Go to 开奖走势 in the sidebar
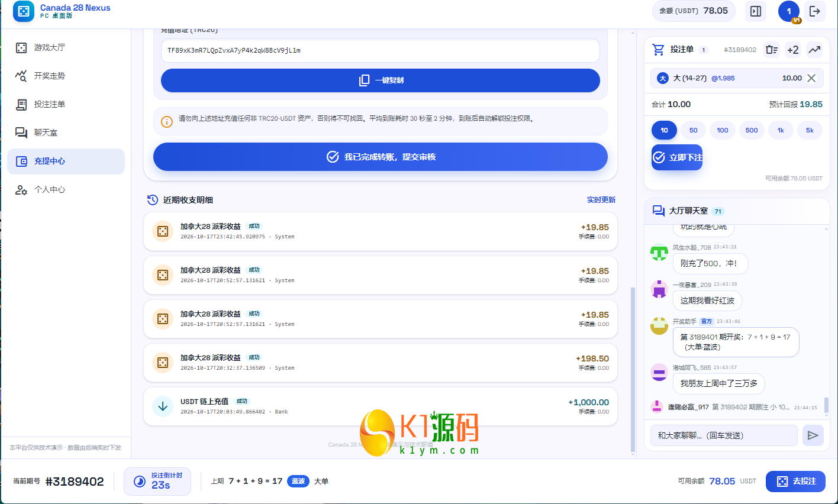The height and width of the screenshot is (504, 838). [x=66, y=76]
